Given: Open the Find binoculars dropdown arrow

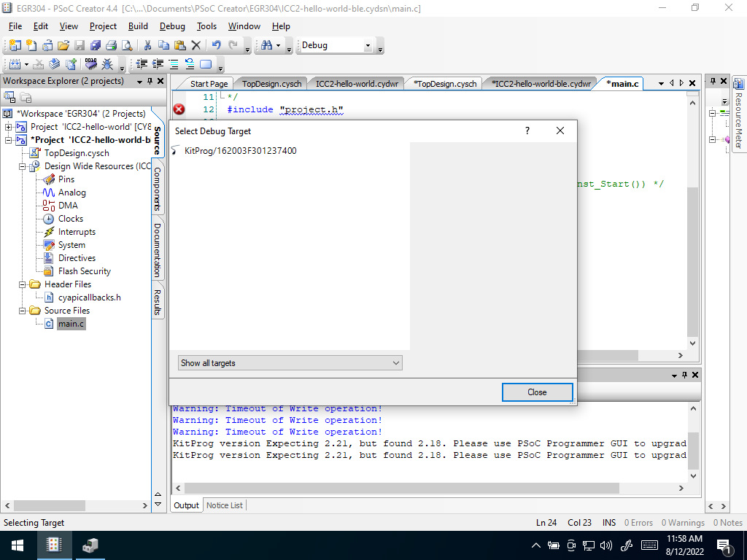Looking at the screenshot, I should click(x=278, y=46).
